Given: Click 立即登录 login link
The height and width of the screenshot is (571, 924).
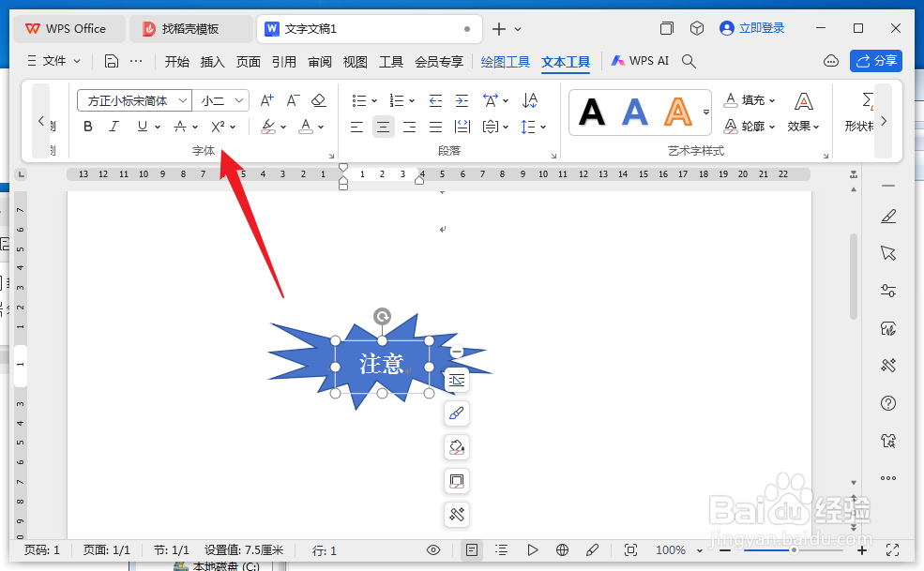Looking at the screenshot, I should click(752, 28).
